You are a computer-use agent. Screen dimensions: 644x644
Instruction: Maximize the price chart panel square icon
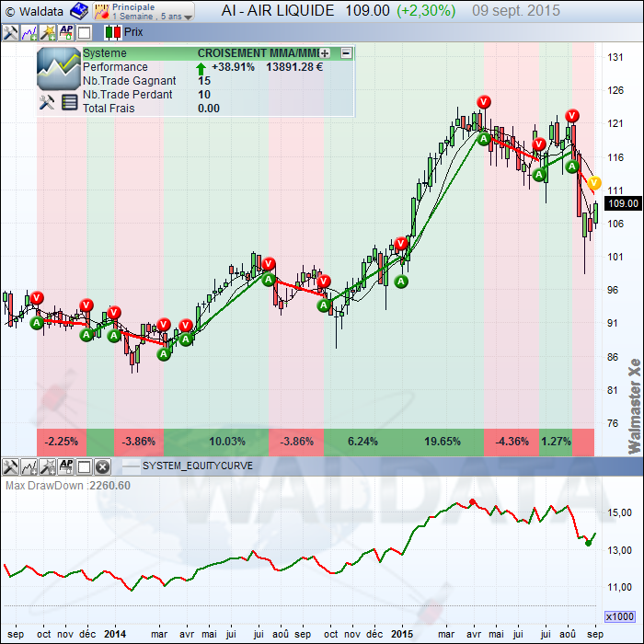point(85,33)
